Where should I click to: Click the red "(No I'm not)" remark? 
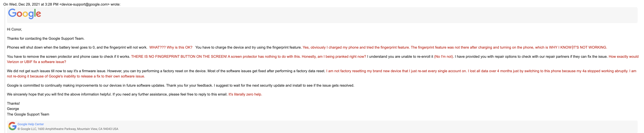point(443,57)
